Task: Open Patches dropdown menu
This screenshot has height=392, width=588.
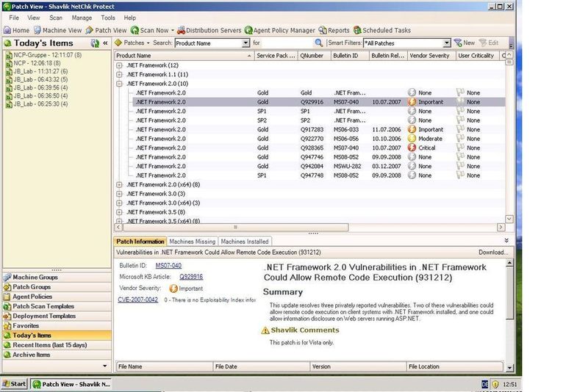Action: (132, 43)
